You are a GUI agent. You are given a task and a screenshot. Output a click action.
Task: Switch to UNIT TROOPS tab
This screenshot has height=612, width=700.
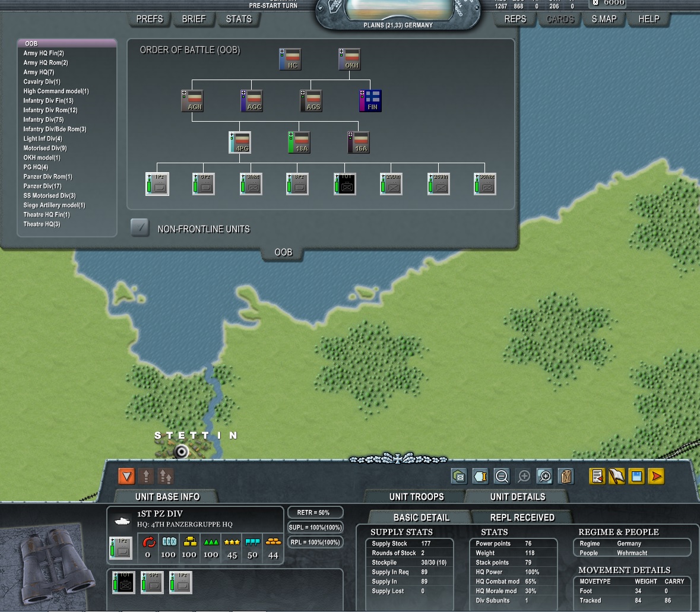(417, 497)
